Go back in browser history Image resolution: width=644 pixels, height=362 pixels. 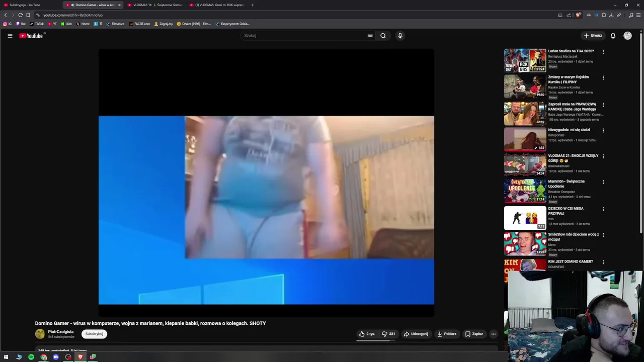point(6,15)
